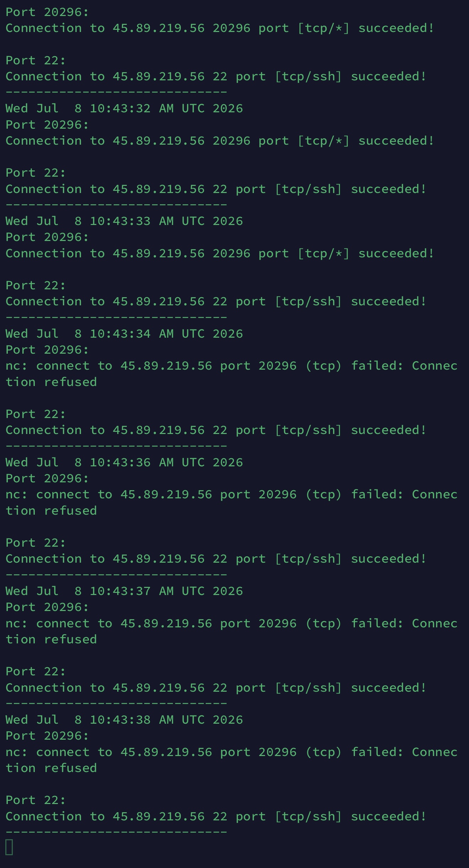469x868 pixels.
Task: Click the "Port 22:" line just above the cursor
Action: click(36, 800)
